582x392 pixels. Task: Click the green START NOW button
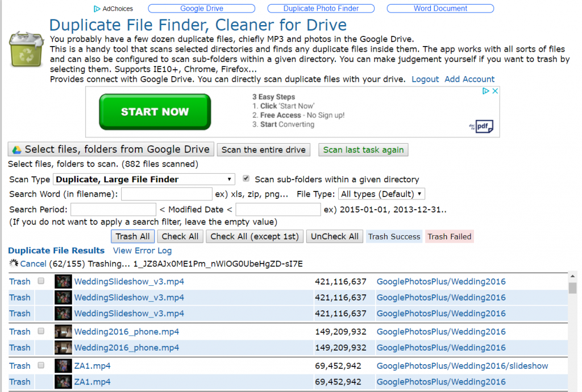point(155,111)
